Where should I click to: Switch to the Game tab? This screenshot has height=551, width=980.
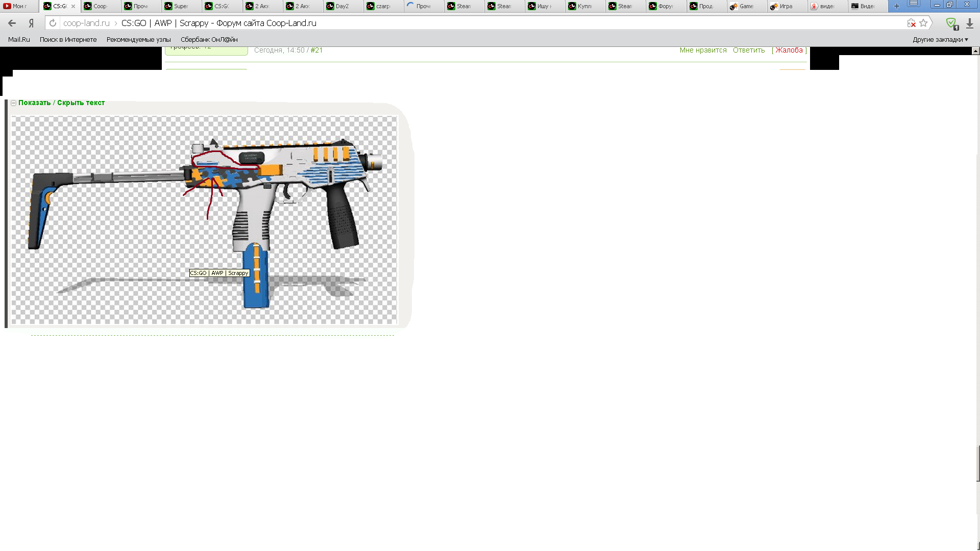point(746,6)
